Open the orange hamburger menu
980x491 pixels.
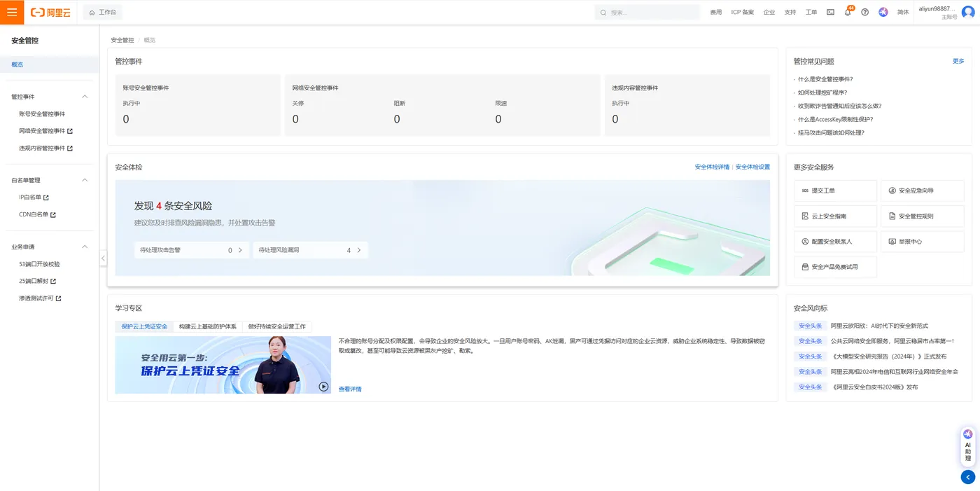click(x=12, y=12)
